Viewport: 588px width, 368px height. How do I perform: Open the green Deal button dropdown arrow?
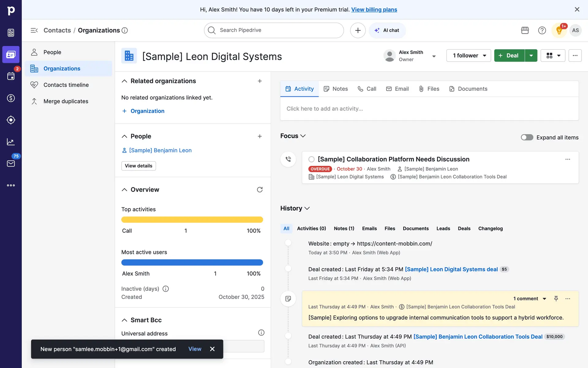[x=531, y=56]
